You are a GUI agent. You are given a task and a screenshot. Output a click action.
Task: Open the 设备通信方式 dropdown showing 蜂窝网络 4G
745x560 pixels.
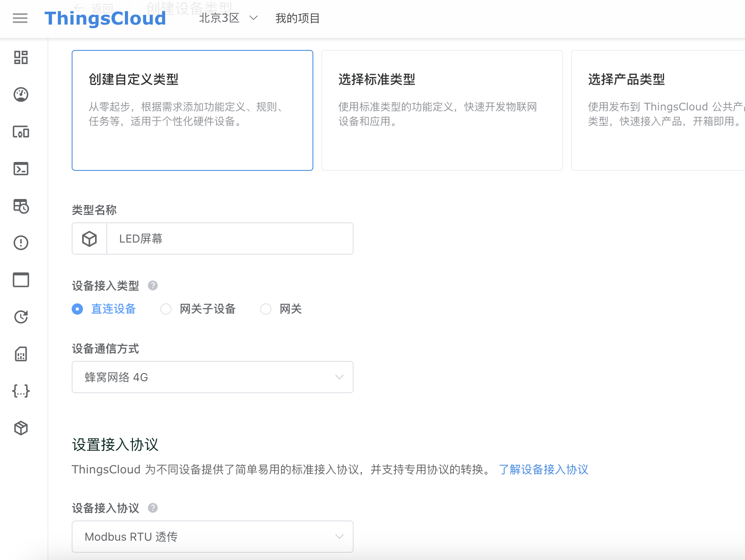pyautogui.click(x=213, y=377)
